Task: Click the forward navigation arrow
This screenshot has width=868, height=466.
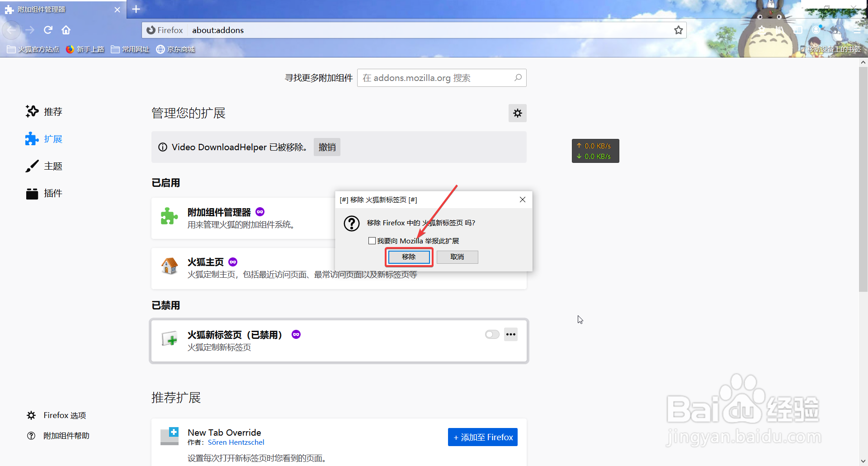Action: tap(30, 30)
